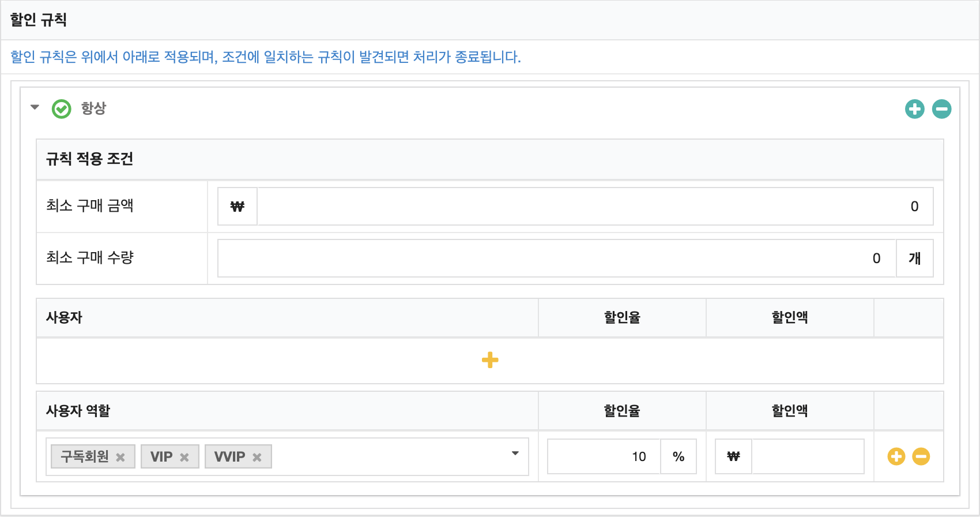The height and width of the screenshot is (517, 980).
Task: Click the 최소 구매 금액 input field
Action: click(595, 206)
